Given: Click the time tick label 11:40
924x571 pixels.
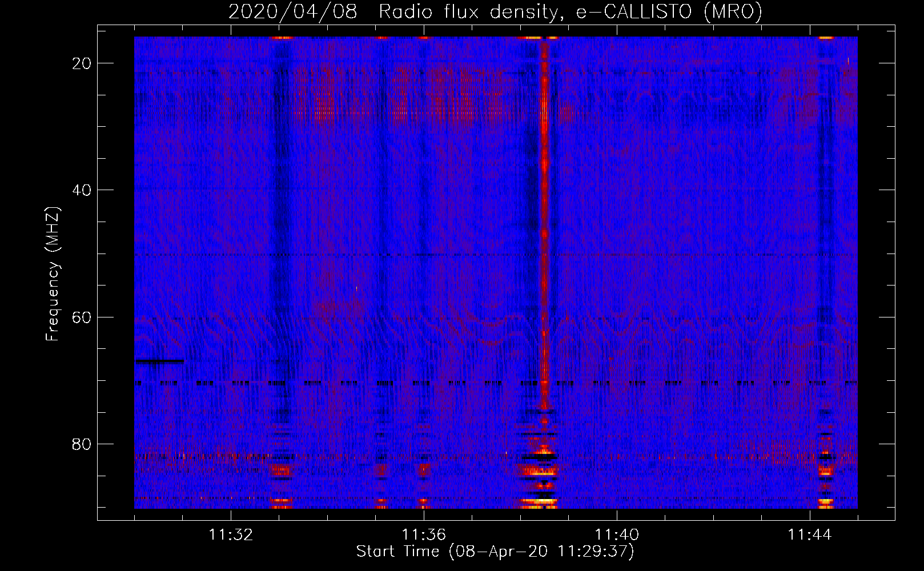Looking at the screenshot, I should pyautogui.click(x=617, y=535).
